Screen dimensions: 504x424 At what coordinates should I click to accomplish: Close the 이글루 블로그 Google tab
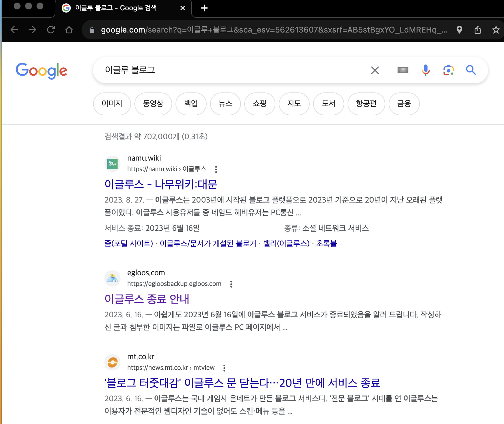[x=183, y=8]
